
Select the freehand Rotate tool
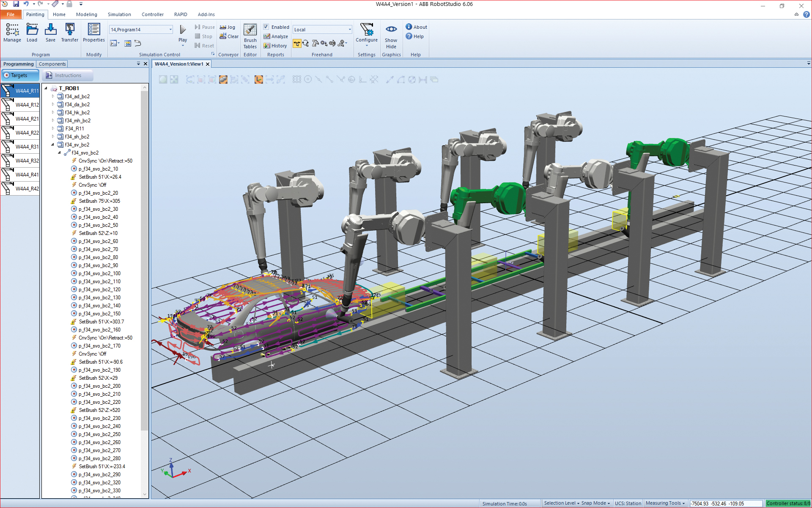click(x=306, y=43)
